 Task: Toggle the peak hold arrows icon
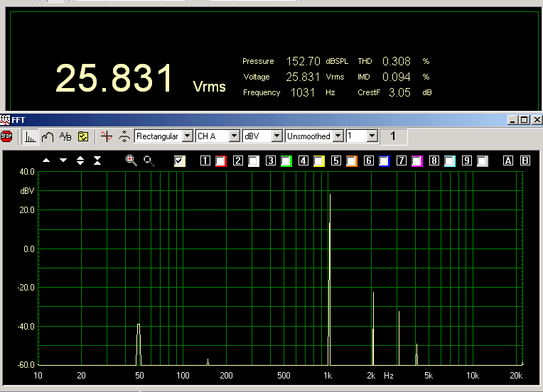coord(124,136)
